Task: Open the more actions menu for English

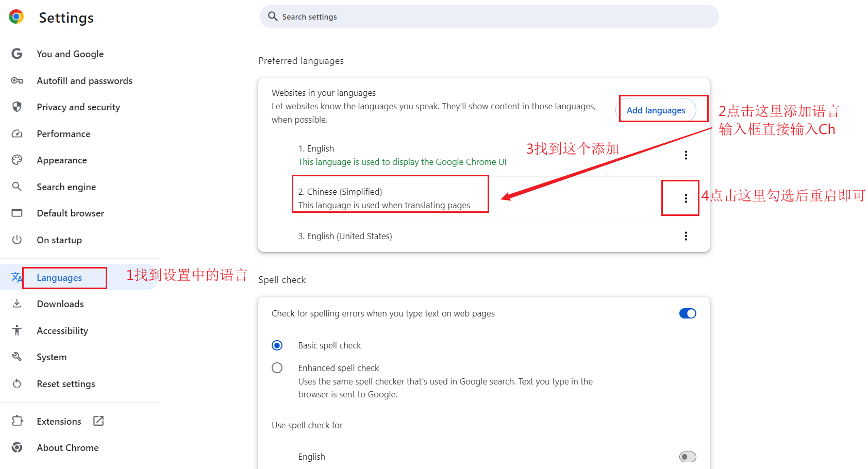Action: point(686,155)
